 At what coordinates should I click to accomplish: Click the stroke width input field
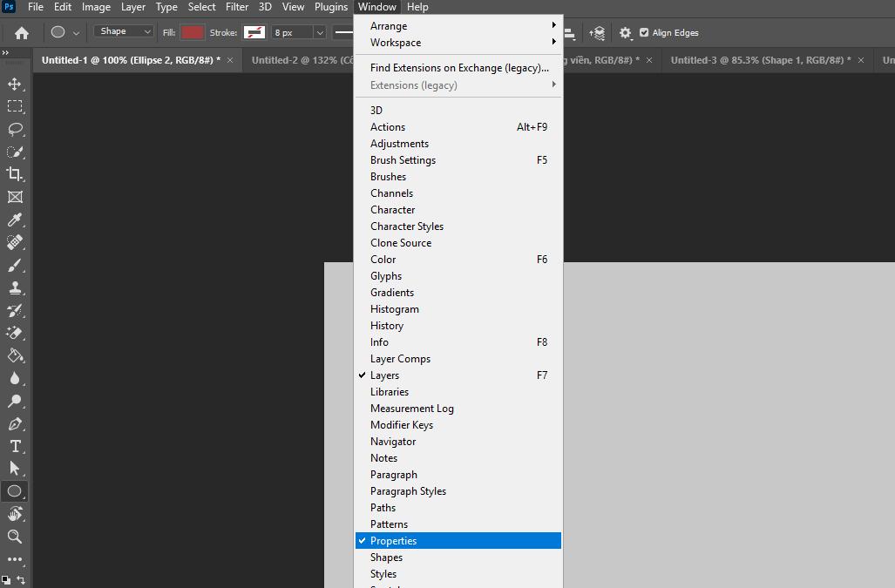292,31
